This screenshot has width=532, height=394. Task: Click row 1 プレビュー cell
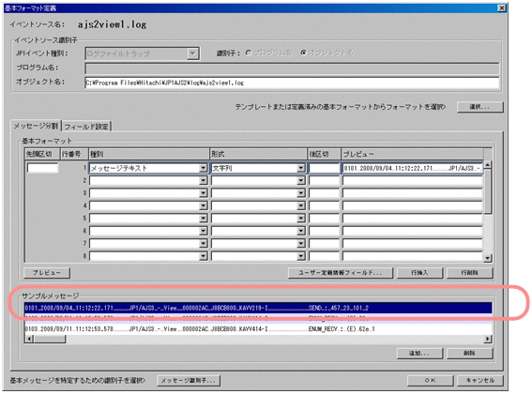point(412,168)
